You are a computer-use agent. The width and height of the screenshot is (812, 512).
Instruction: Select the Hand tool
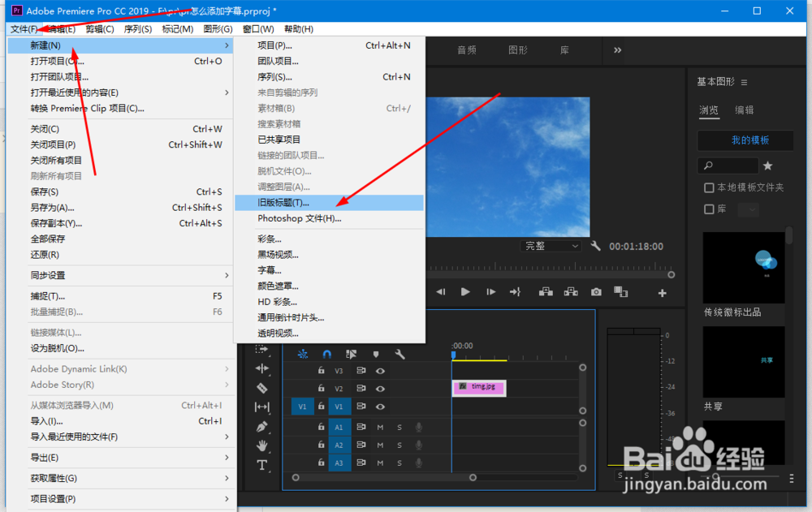[x=262, y=443]
